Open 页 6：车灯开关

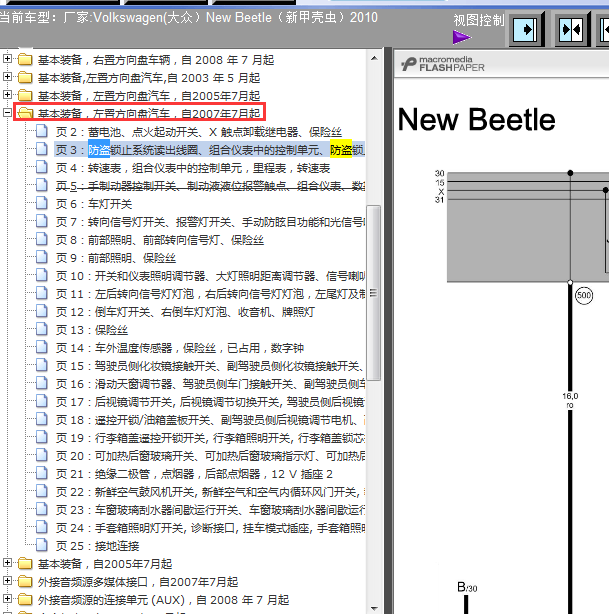94,204
